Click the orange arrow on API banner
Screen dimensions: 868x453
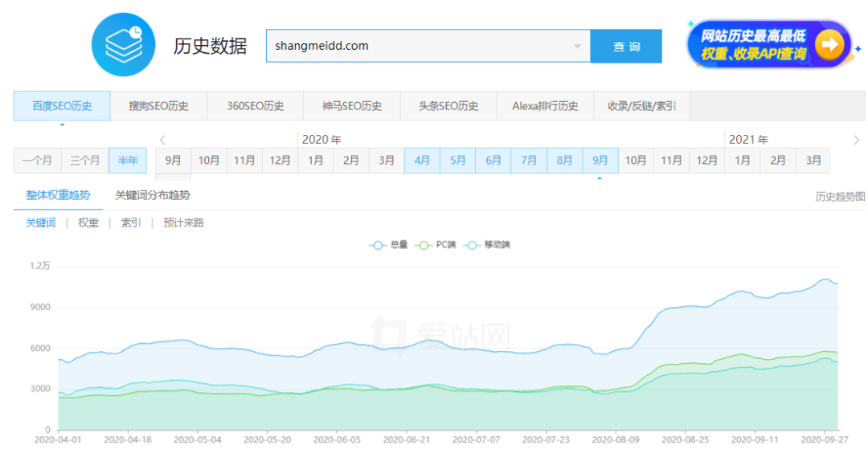click(x=829, y=44)
